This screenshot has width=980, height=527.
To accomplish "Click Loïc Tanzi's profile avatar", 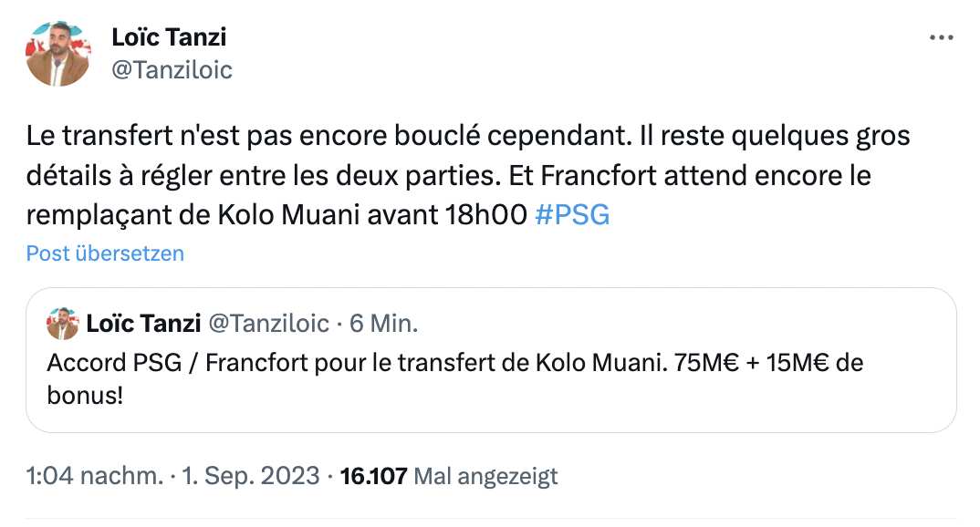I will click(57, 55).
